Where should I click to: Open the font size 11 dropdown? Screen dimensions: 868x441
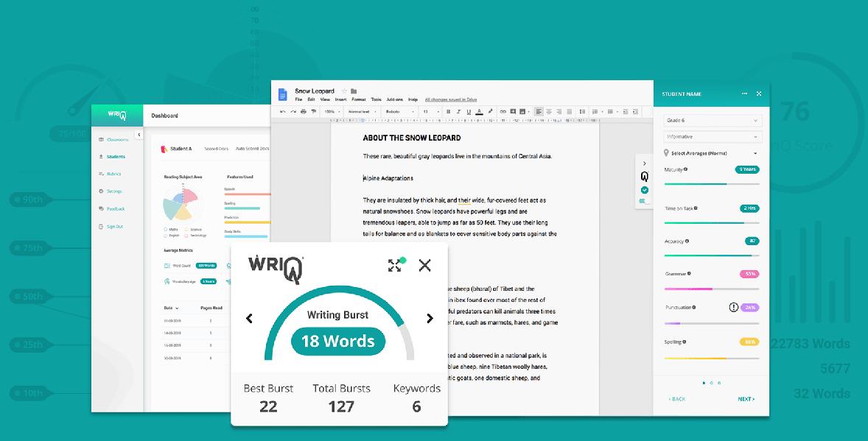[430, 111]
